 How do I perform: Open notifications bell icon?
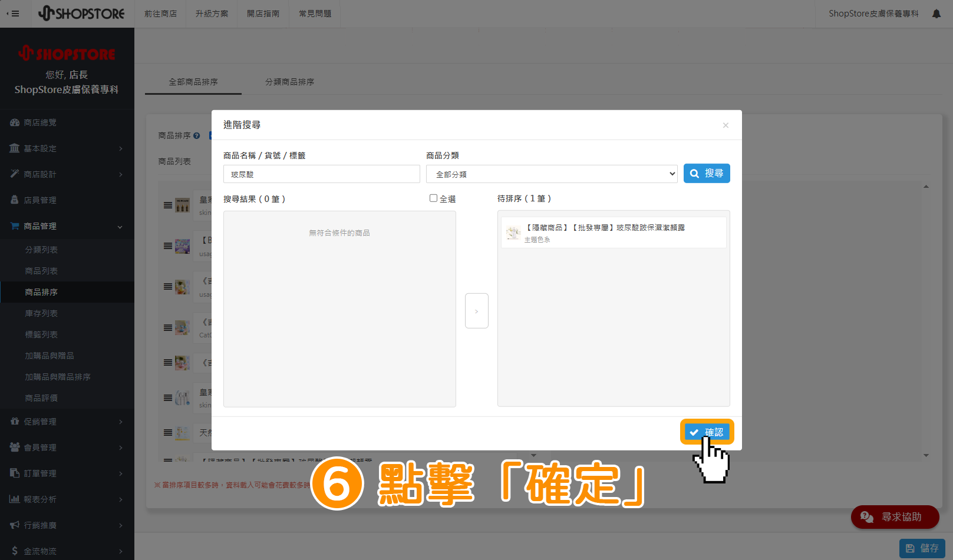936,14
